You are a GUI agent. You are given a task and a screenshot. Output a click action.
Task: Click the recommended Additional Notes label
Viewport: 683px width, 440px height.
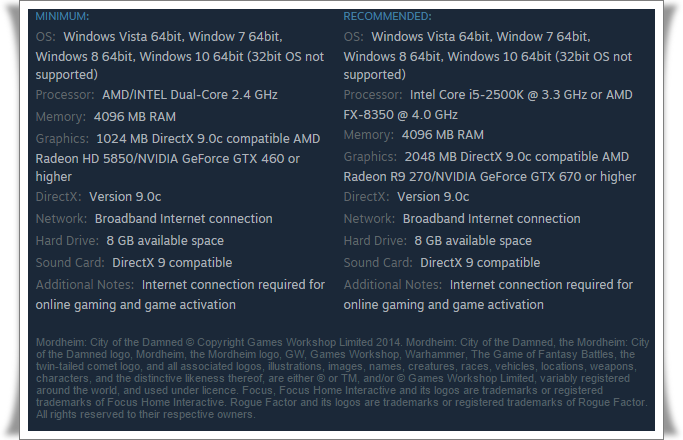pos(393,285)
